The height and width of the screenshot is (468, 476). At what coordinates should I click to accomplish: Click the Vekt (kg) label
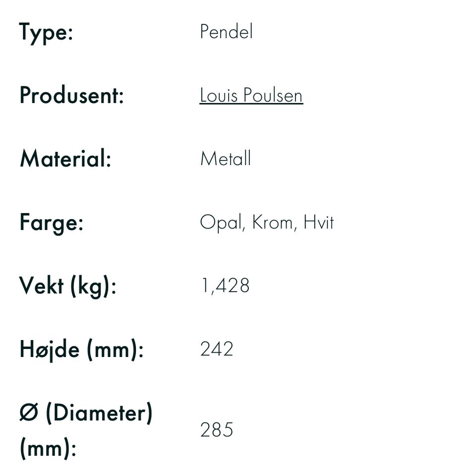68,287
